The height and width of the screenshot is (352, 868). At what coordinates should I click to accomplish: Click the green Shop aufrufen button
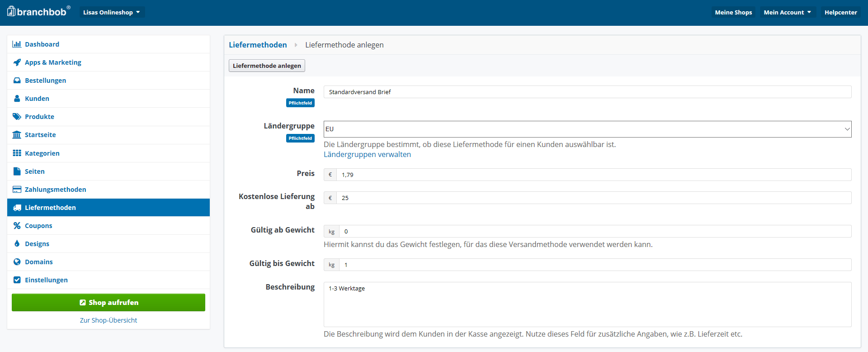[108, 302]
